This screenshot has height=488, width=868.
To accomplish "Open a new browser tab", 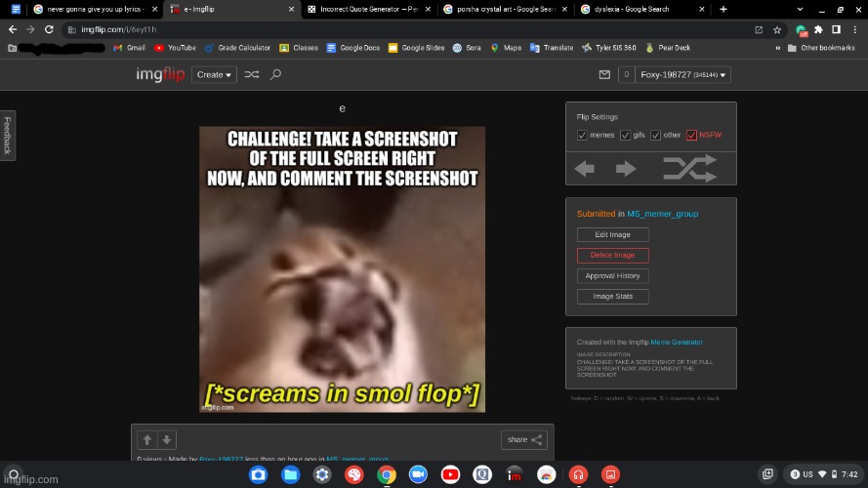I will pos(723,9).
